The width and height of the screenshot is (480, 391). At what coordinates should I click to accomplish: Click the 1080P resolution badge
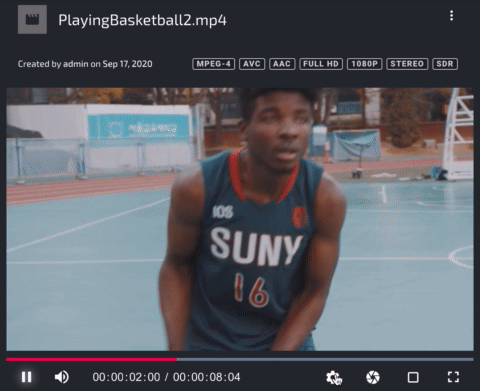tap(365, 64)
